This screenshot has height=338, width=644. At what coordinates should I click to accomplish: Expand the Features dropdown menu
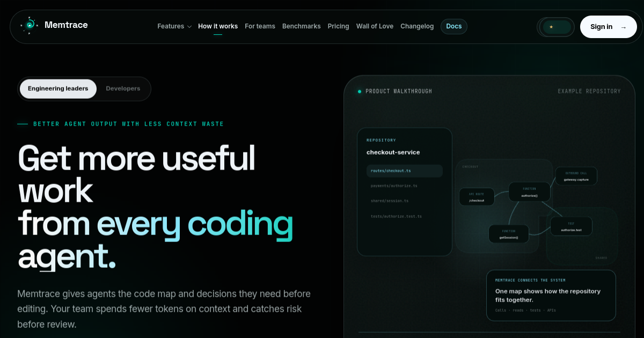point(174,26)
